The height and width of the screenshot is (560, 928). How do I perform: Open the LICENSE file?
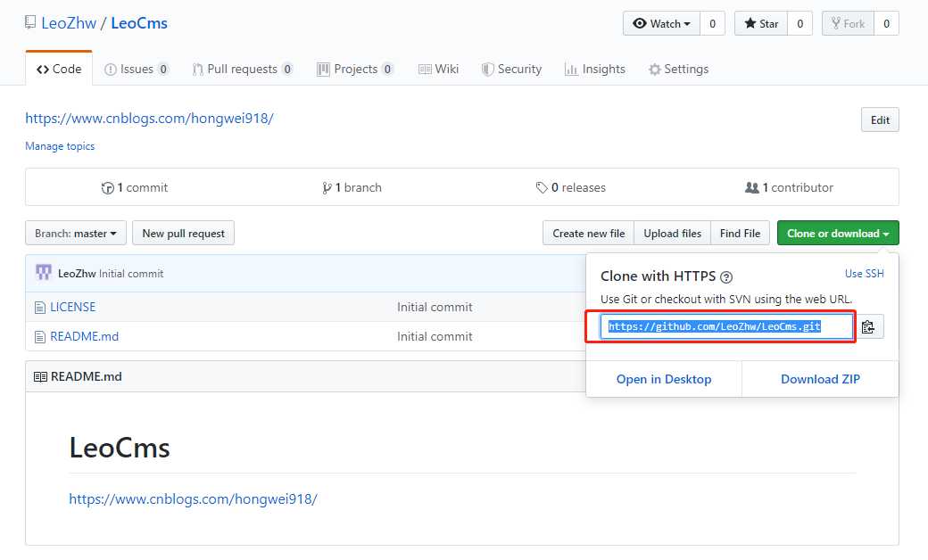(x=73, y=307)
